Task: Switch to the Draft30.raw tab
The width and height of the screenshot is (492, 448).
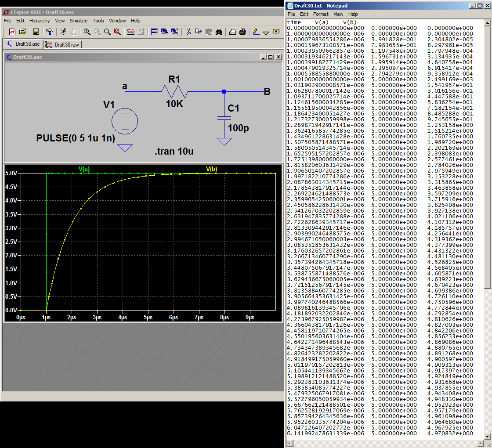Action: [62, 44]
